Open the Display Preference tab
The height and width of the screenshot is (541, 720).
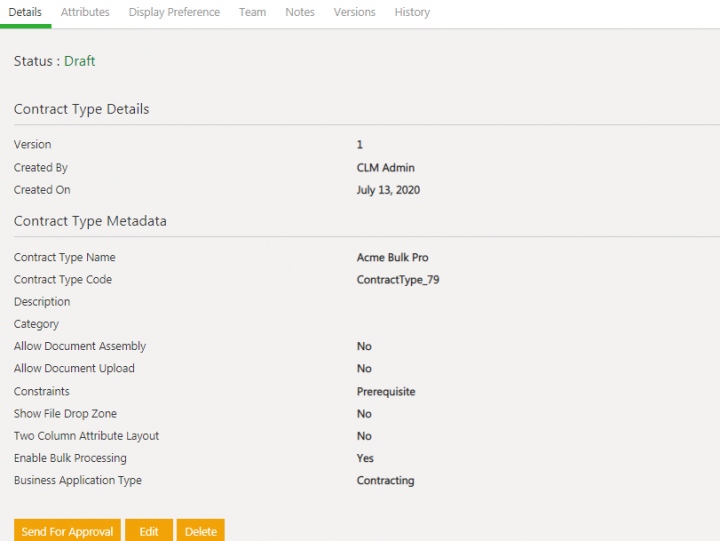pos(174,12)
